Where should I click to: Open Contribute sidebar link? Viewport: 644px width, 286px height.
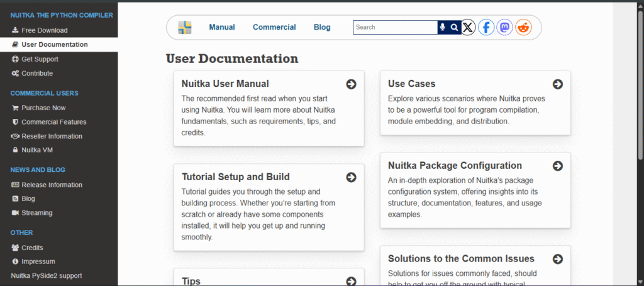pyautogui.click(x=37, y=73)
